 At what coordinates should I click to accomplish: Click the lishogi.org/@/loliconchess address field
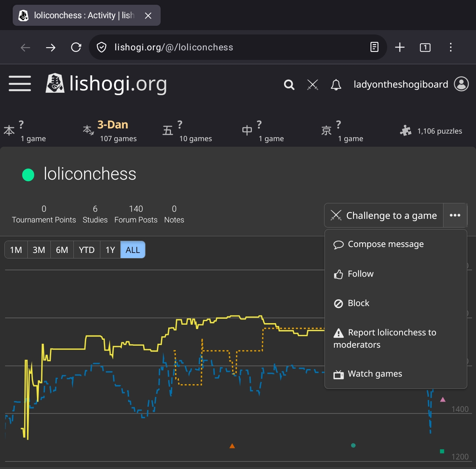(238, 47)
